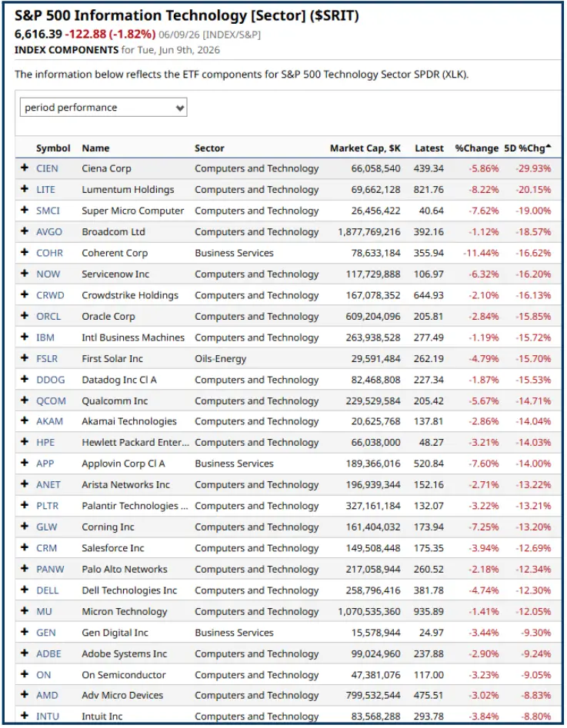Expand the COHR row plus icon
Image resolution: width=567 pixels, height=728 pixels.
[25, 252]
